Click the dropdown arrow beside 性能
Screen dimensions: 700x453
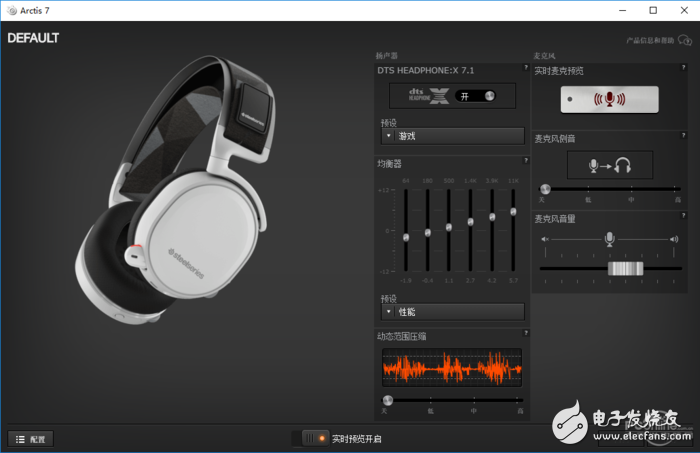point(388,312)
